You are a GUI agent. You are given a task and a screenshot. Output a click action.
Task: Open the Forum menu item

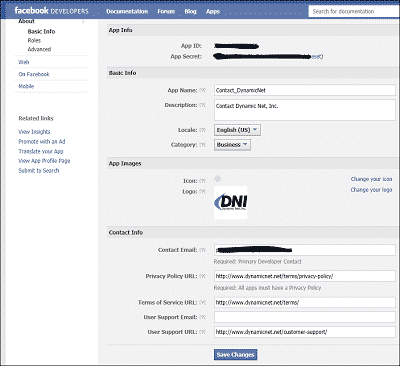(x=166, y=11)
